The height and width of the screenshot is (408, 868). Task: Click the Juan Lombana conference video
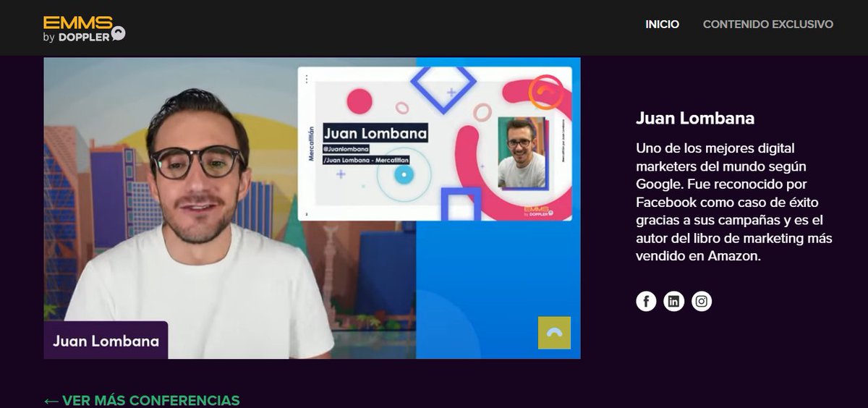click(x=312, y=208)
